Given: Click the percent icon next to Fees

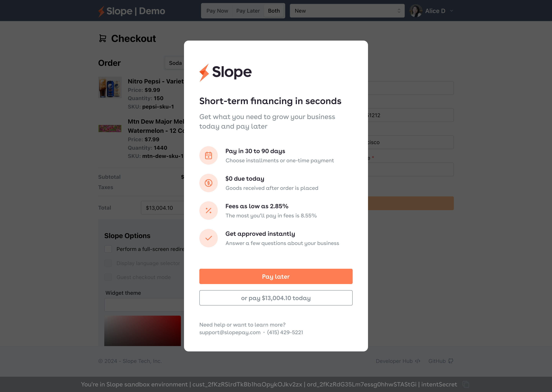Looking at the screenshot, I should click(208, 211).
